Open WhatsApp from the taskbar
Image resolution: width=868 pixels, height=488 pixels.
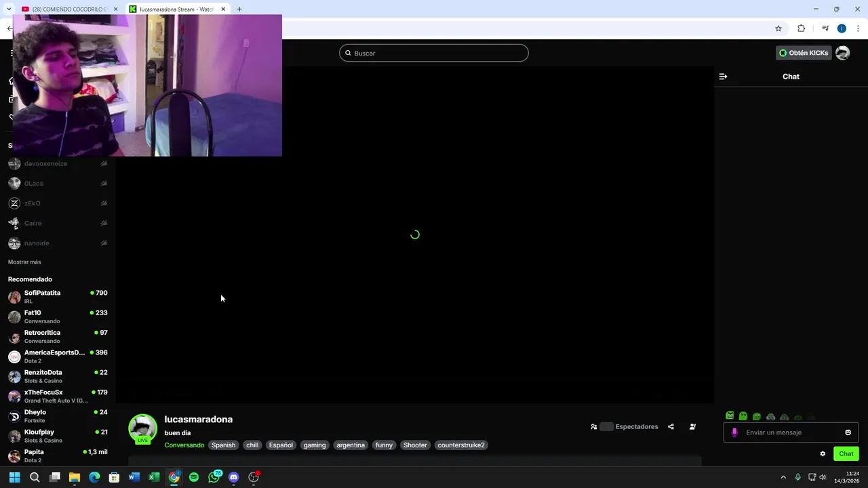(x=214, y=477)
